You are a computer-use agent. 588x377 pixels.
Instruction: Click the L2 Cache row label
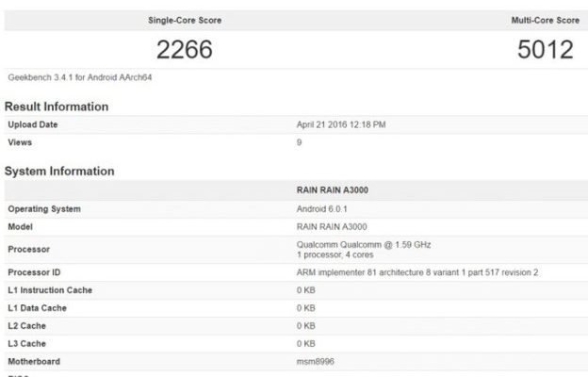tap(29, 325)
